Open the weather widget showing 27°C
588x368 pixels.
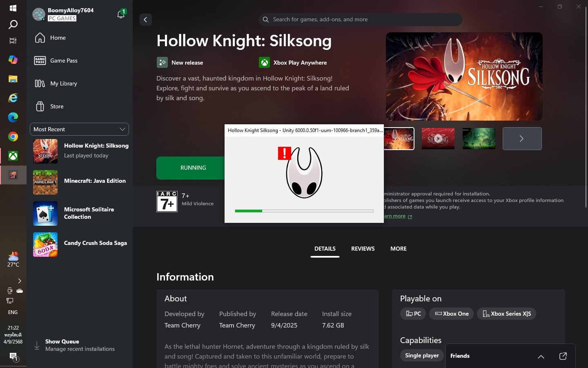(x=13, y=260)
